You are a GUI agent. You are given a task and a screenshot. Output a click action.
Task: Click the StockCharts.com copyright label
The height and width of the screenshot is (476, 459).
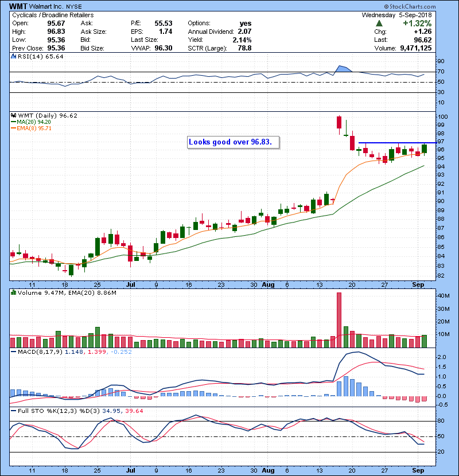[x=410, y=6]
